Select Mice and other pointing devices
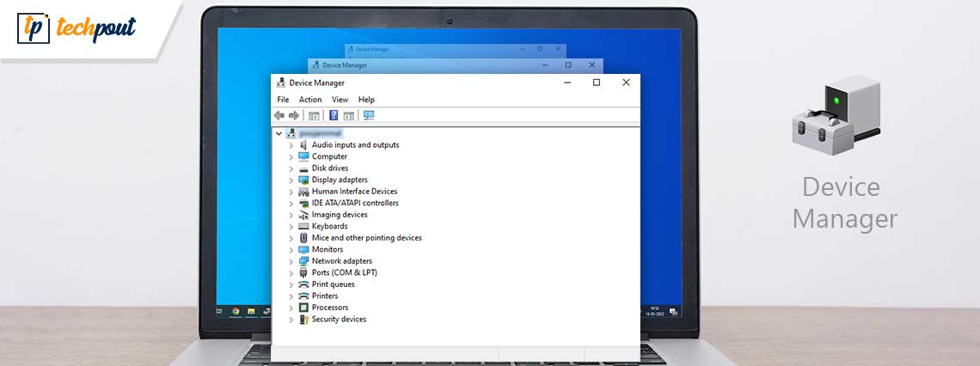The image size is (980, 366). (x=366, y=238)
